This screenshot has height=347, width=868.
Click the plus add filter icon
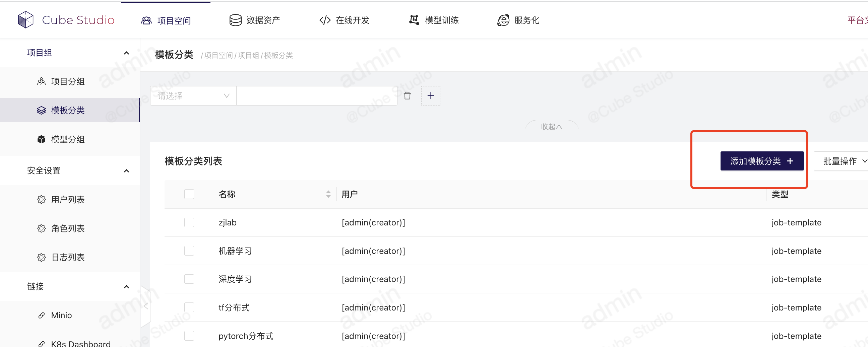430,96
